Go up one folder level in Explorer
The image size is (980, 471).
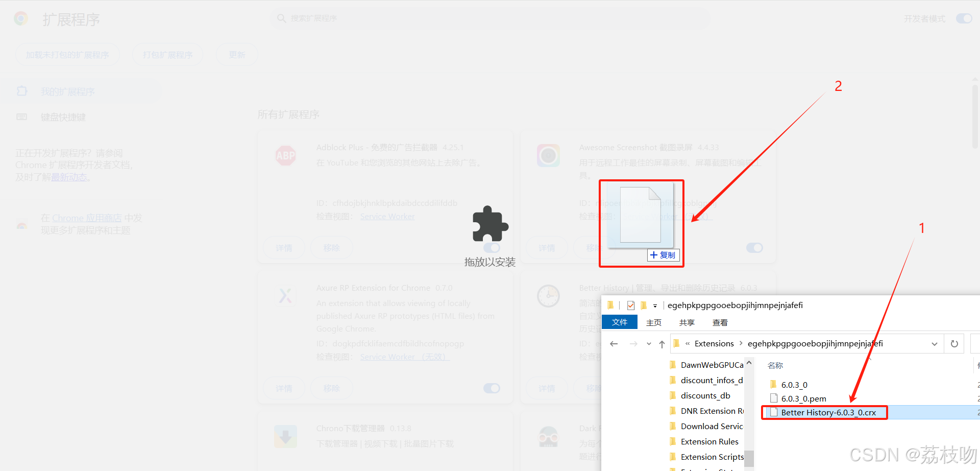click(x=662, y=344)
